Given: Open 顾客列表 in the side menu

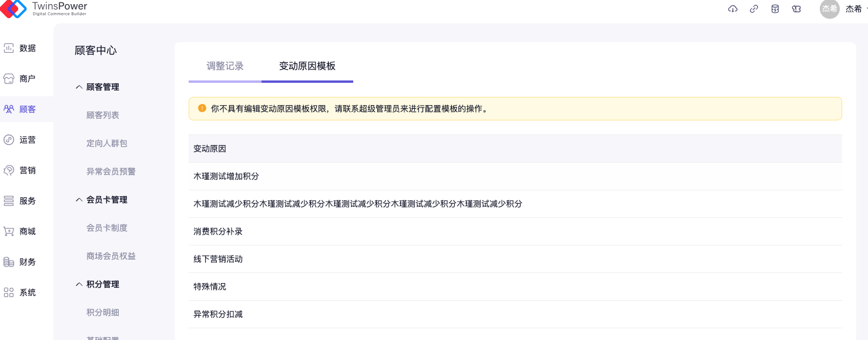Looking at the screenshot, I should [103, 115].
